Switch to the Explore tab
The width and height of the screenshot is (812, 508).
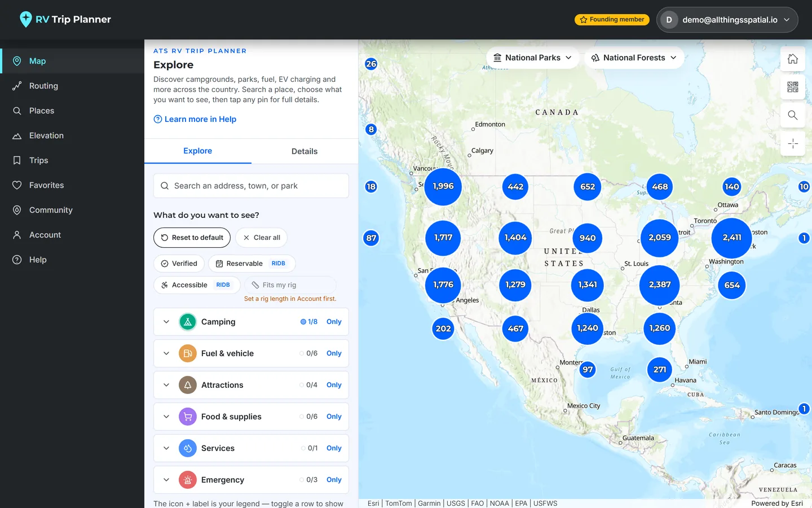[198, 151]
